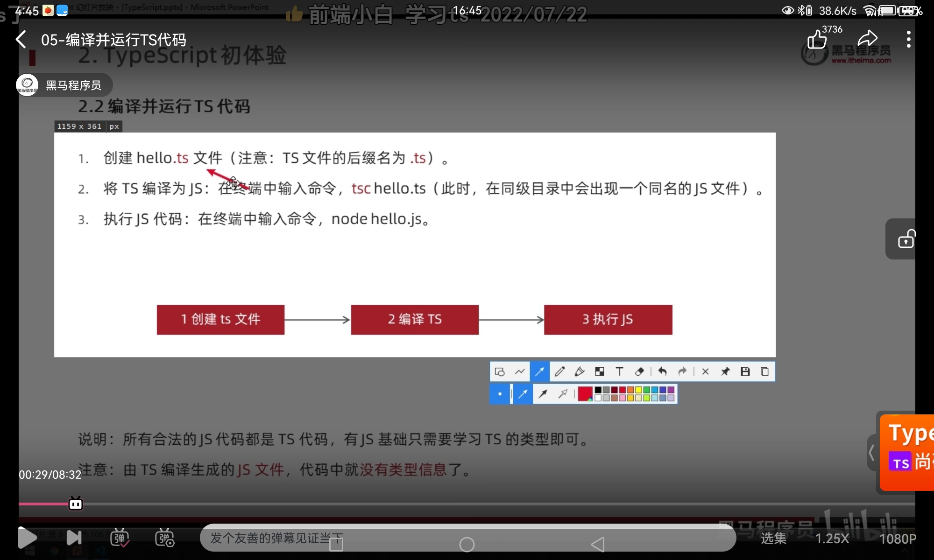Click the undo arrow in annotation toolbar
934x560 pixels.
(662, 371)
